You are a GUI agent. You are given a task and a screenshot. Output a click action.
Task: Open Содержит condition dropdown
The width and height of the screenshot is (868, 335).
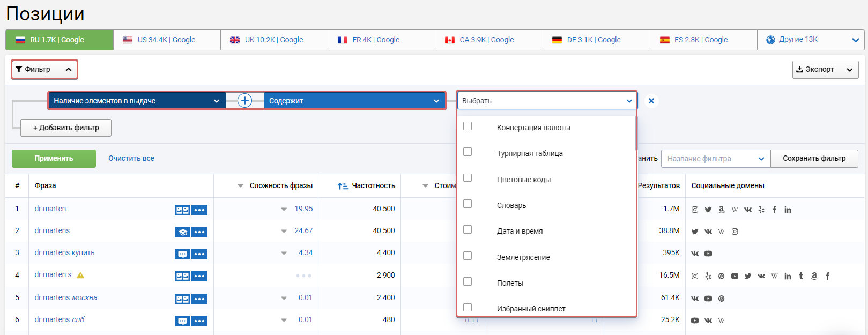tap(354, 101)
